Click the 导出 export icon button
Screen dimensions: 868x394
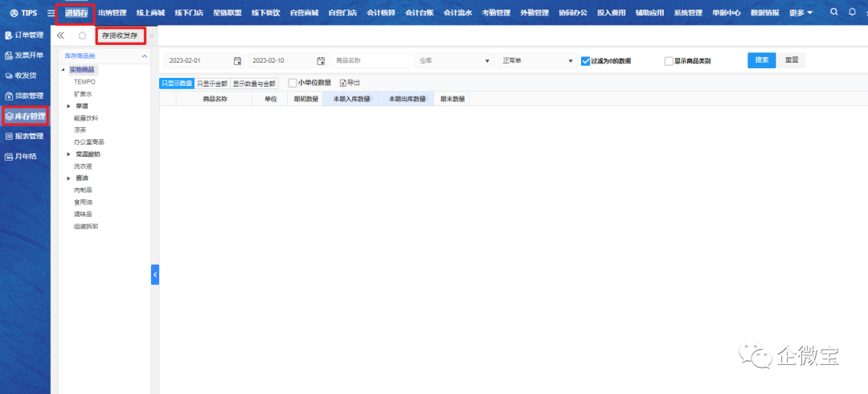(349, 83)
